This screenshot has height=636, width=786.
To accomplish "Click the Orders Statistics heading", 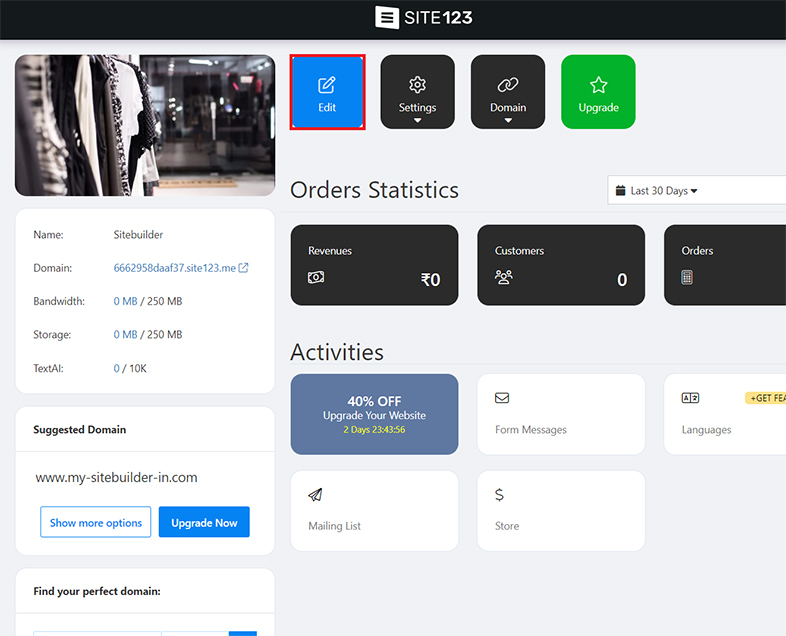I will [x=374, y=190].
